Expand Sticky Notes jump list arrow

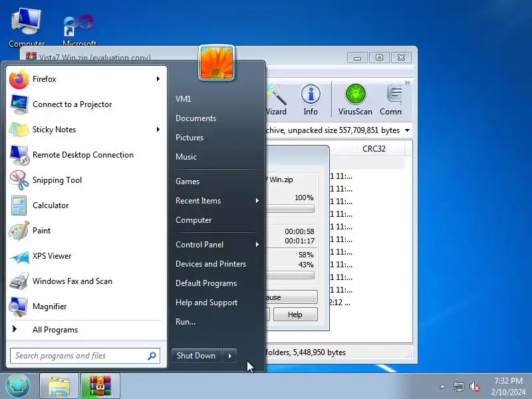[x=158, y=129]
